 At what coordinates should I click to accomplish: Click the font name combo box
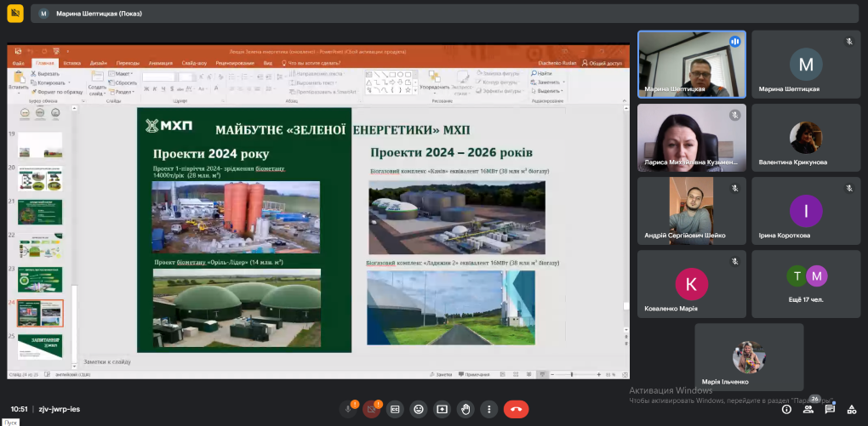point(159,77)
